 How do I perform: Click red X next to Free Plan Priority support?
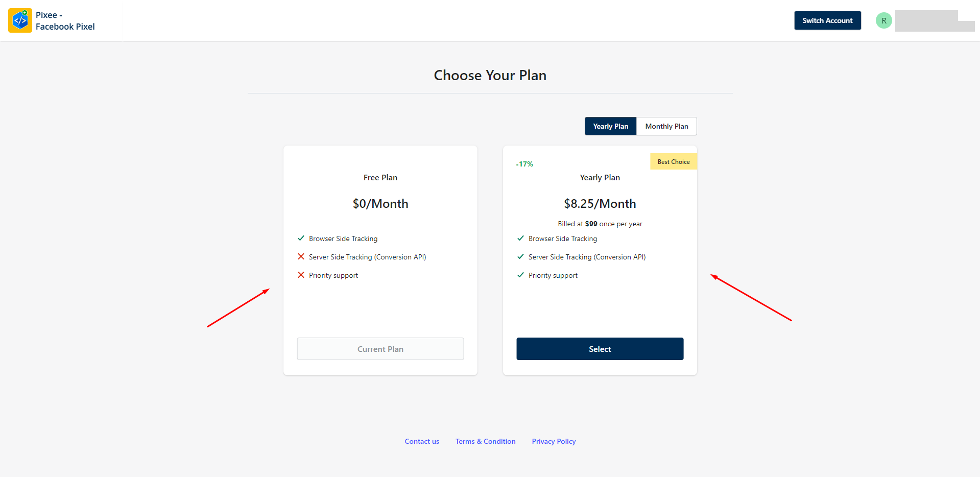point(301,275)
